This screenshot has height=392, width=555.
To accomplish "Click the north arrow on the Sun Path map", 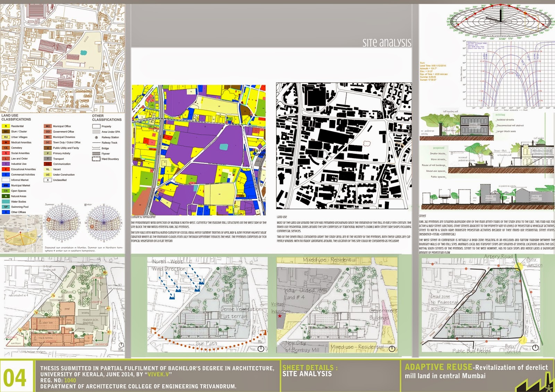I will [x=261, y=348].
